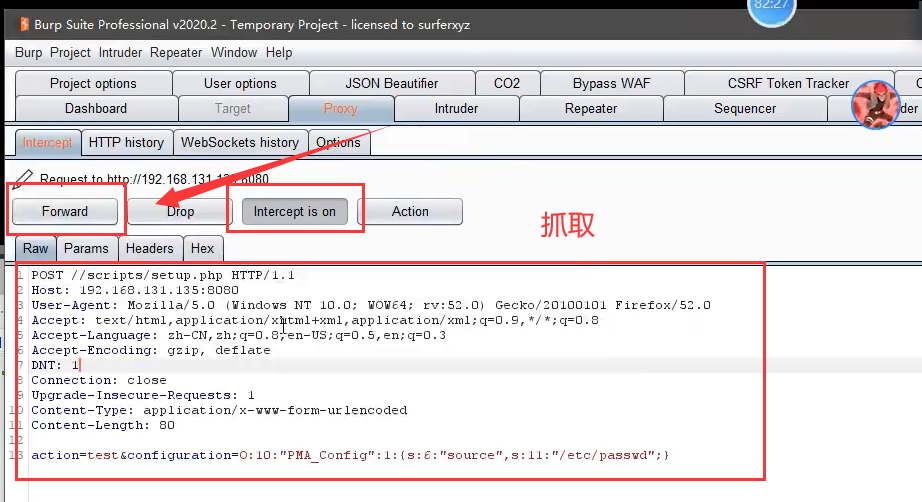
Task: Click the Upgrade-Insecure-Requests header line
Action: tap(143, 395)
